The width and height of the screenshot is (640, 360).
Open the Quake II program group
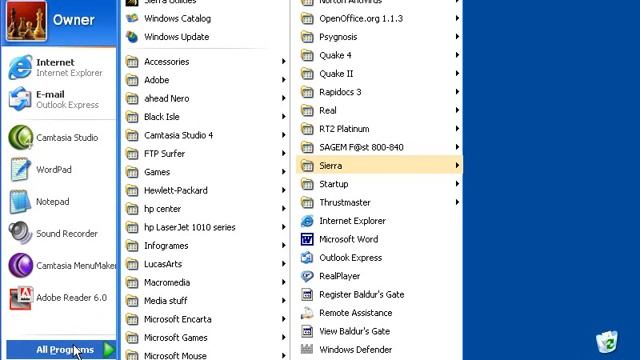click(379, 73)
